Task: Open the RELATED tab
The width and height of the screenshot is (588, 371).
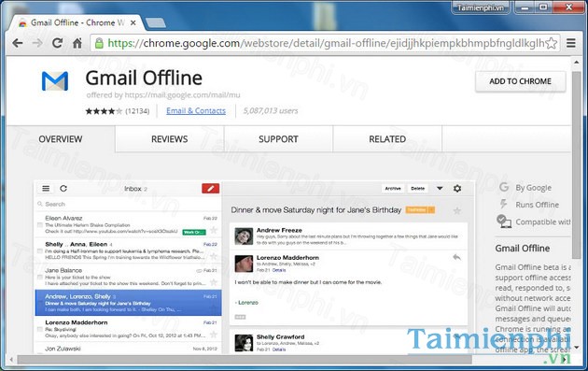Action: coord(387,139)
